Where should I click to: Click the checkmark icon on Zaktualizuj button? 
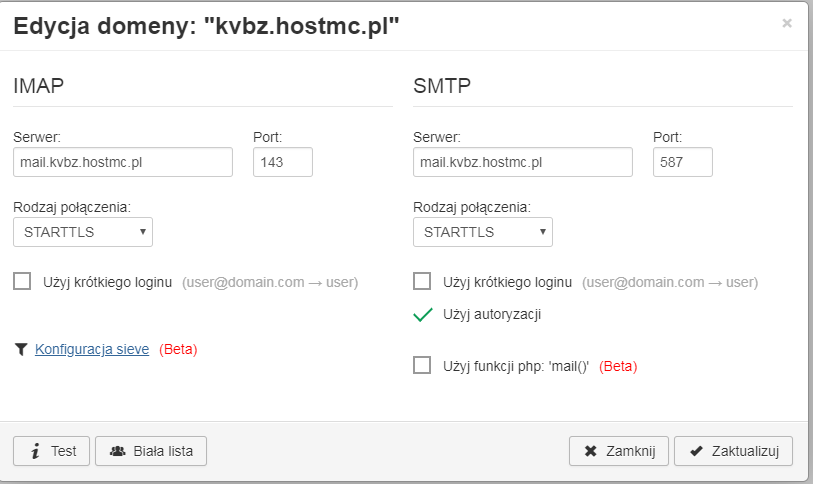pyautogui.click(x=696, y=451)
